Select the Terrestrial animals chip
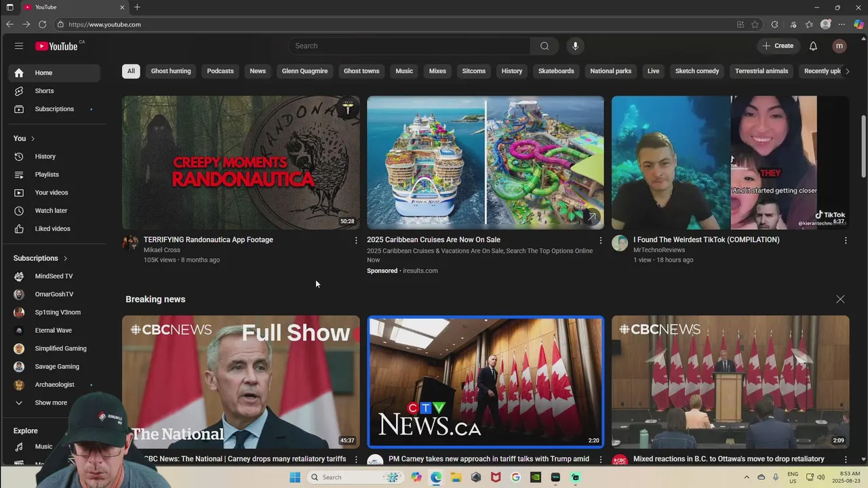The image size is (868, 488). [762, 71]
